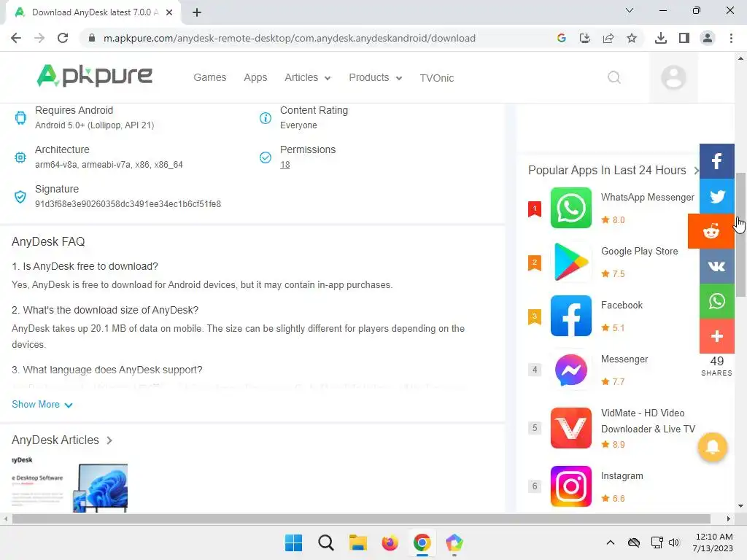Expand the Products dropdown menu
Viewport: 747px width, 560px height.
tap(376, 77)
